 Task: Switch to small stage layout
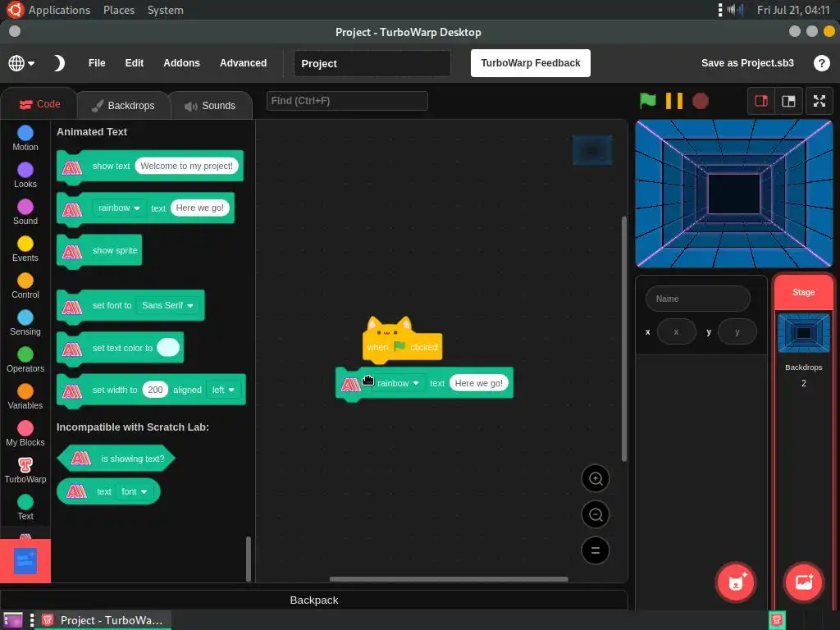[761, 101]
